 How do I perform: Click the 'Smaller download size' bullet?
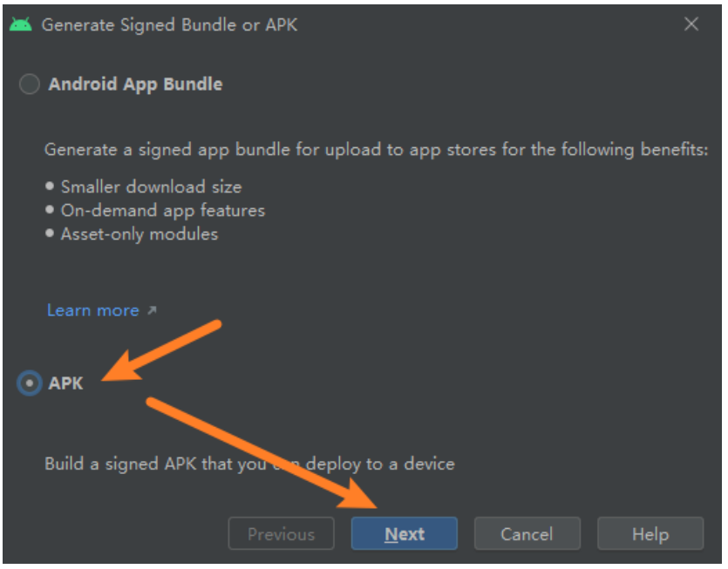tap(151, 186)
